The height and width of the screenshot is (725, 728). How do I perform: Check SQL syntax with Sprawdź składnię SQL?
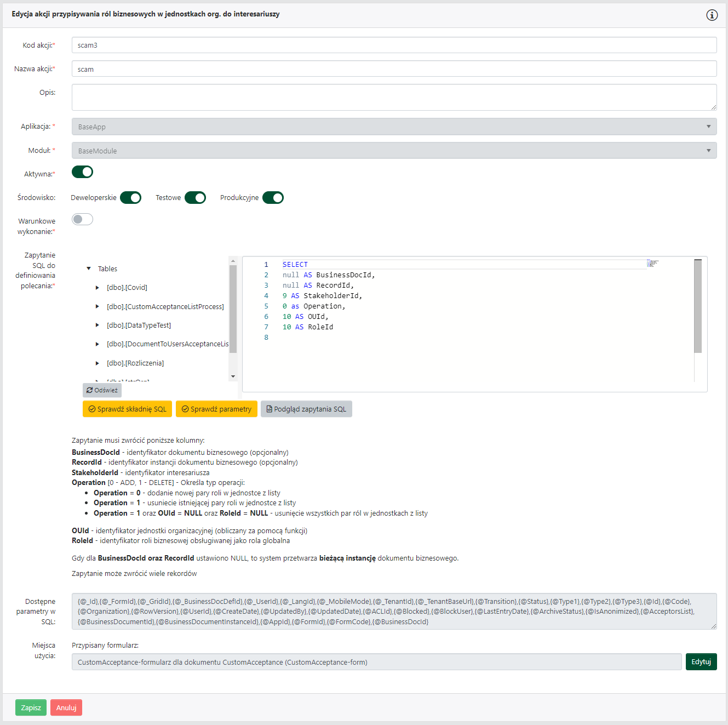127,409
